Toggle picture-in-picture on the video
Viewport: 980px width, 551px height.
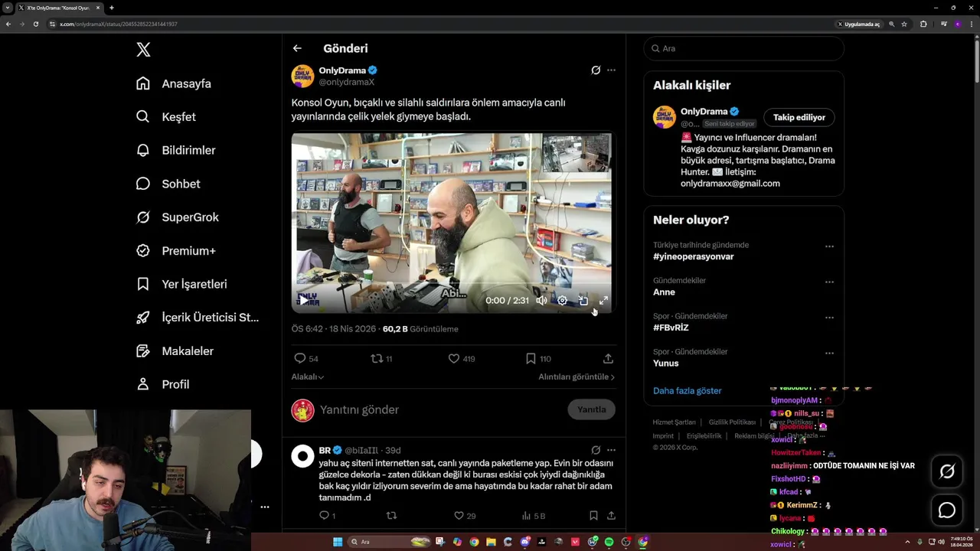(583, 301)
